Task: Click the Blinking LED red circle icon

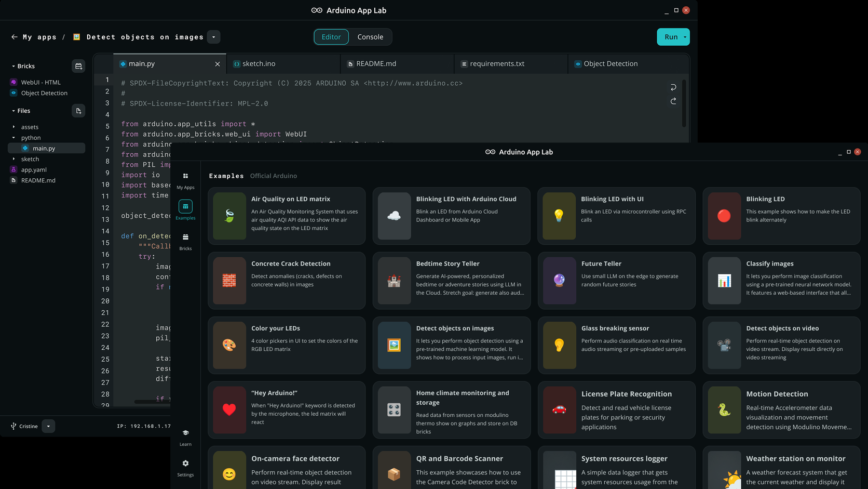Action: [724, 216]
